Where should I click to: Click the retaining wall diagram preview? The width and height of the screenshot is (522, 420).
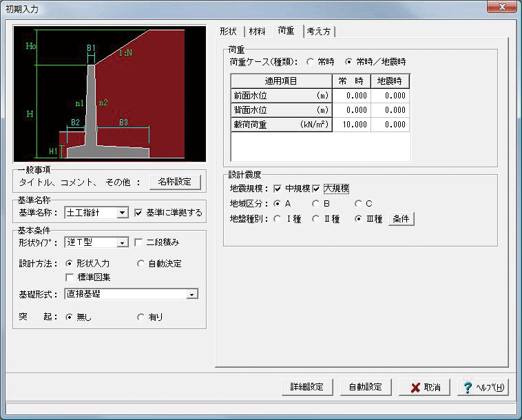[x=110, y=94]
